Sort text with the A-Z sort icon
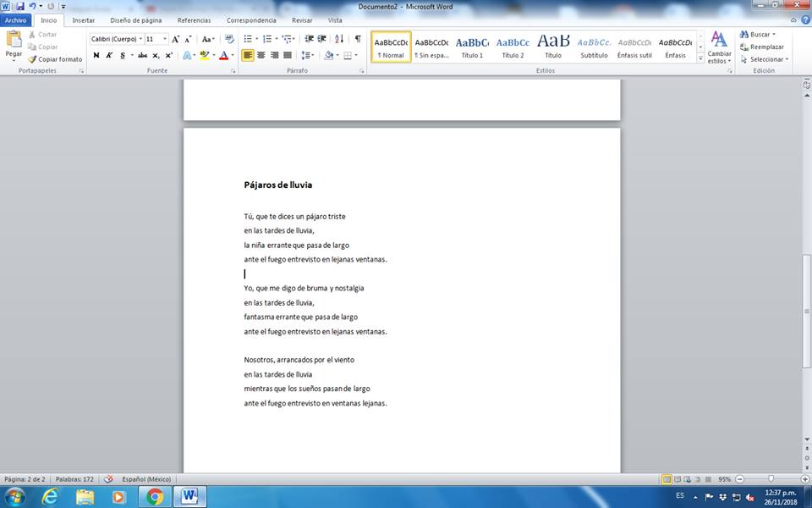Screen dimensions: 812x508 pyautogui.click(x=339, y=39)
